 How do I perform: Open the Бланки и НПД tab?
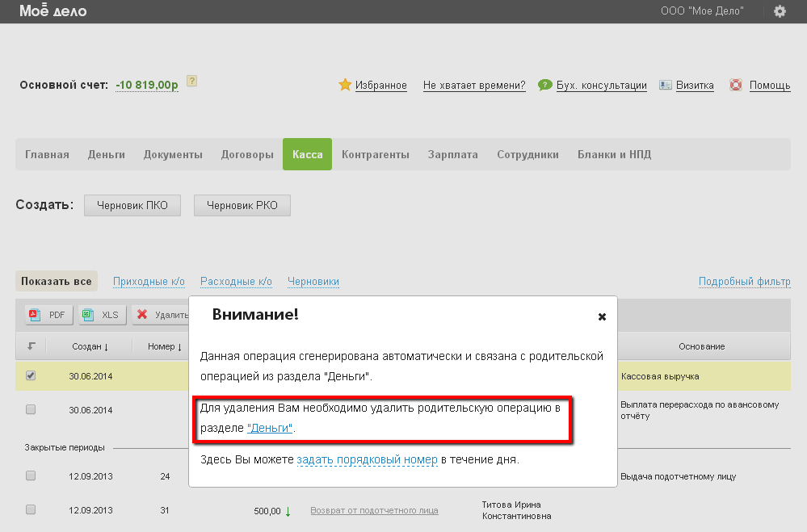[614, 154]
